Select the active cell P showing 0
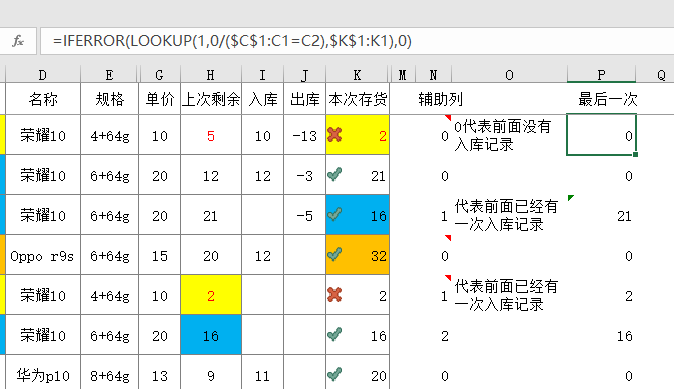The height and width of the screenshot is (389, 674). [x=601, y=135]
